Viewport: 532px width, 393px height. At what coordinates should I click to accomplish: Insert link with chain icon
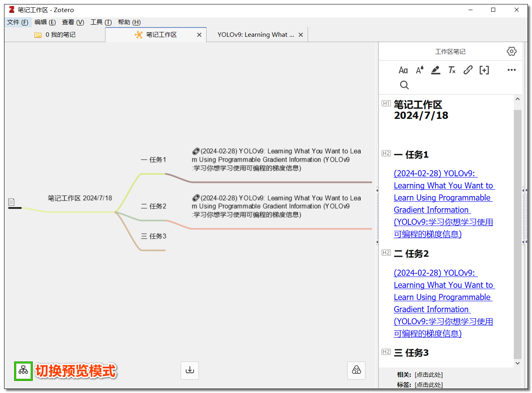pos(468,70)
